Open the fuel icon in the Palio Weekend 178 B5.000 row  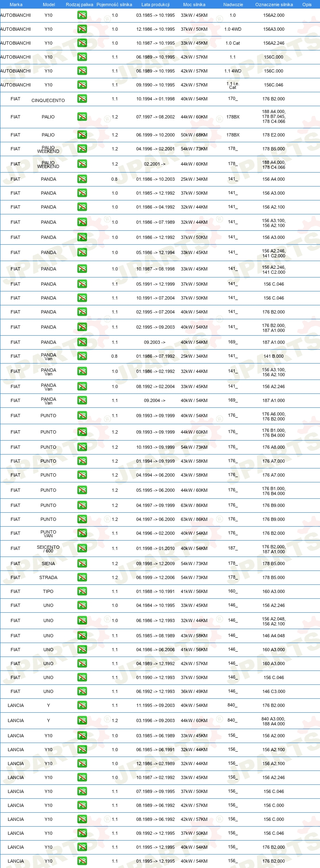82,149
